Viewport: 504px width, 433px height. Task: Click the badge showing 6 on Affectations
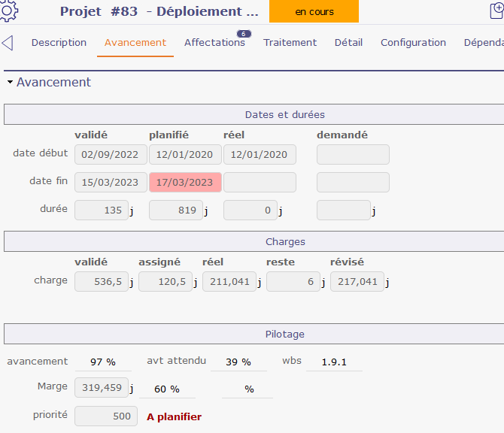tap(243, 33)
